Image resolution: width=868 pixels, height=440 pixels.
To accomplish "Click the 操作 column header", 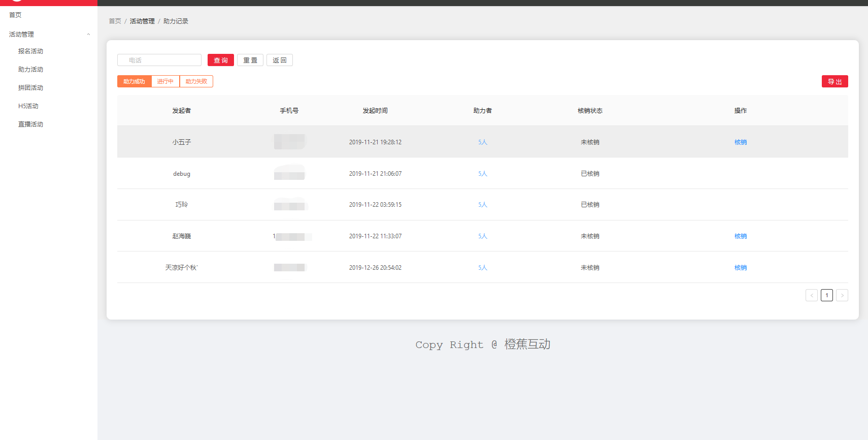I will (741, 111).
